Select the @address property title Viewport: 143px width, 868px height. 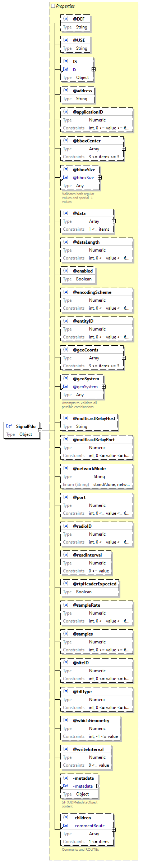coord(83,90)
